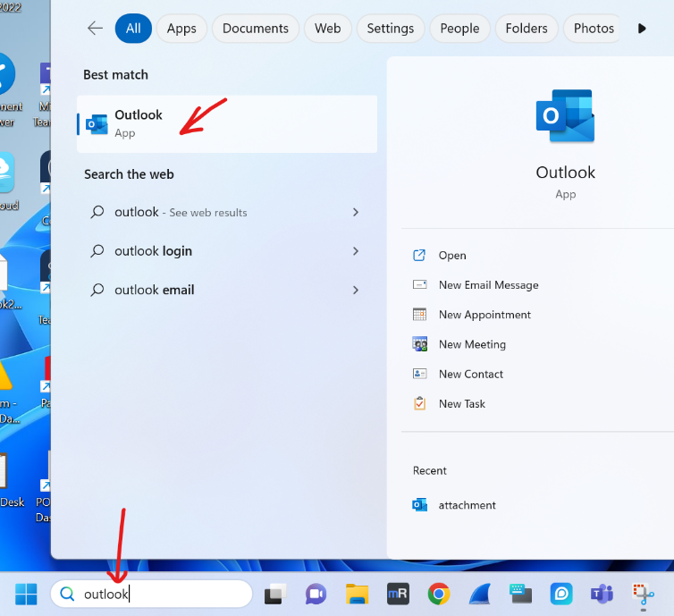Launch the mR app from the taskbar
Screen dimensions: 674x616
[398, 594]
